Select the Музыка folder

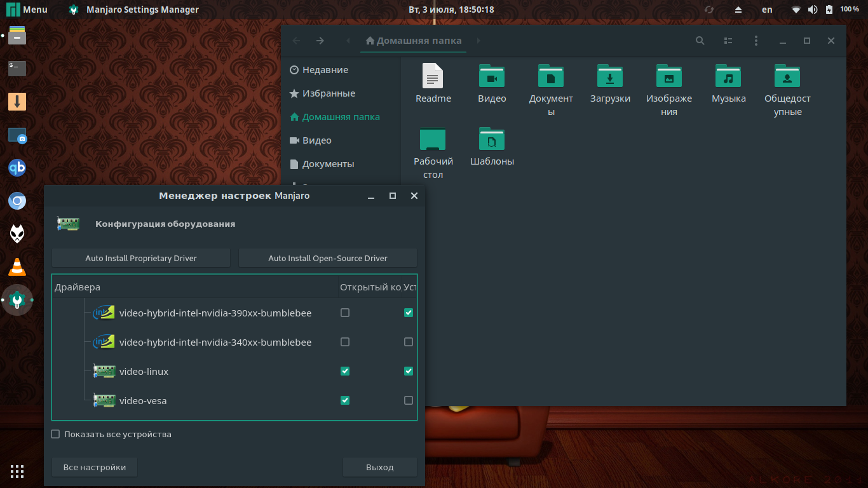click(728, 84)
